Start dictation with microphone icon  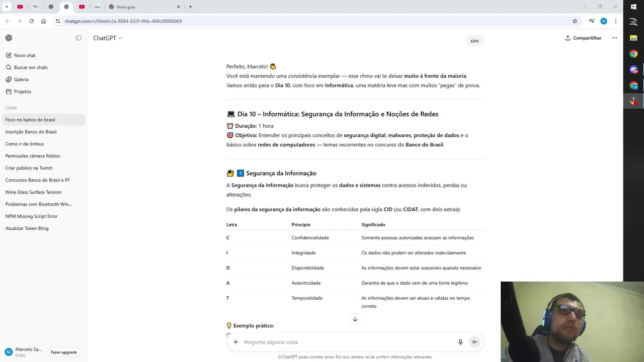pos(460,342)
